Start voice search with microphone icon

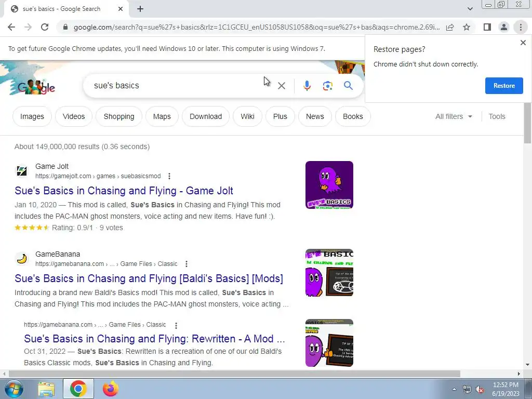click(x=307, y=86)
